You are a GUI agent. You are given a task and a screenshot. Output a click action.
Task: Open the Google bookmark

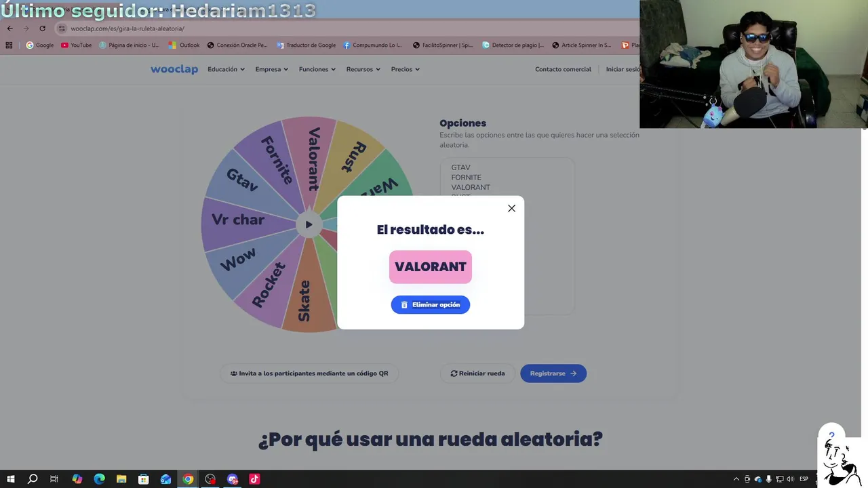point(40,45)
